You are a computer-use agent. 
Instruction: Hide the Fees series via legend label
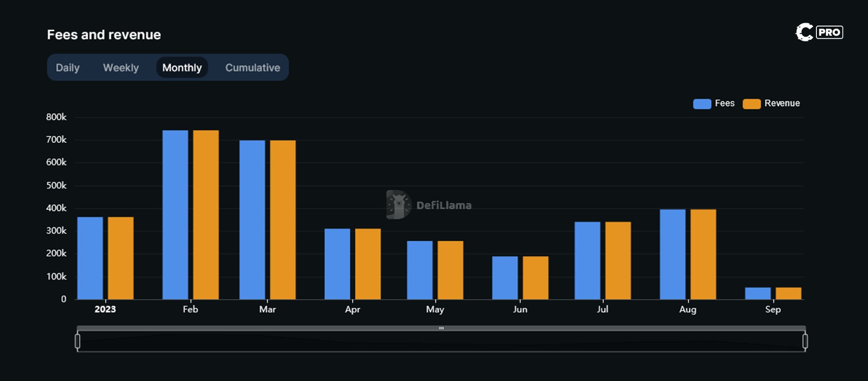click(x=724, y=103)
